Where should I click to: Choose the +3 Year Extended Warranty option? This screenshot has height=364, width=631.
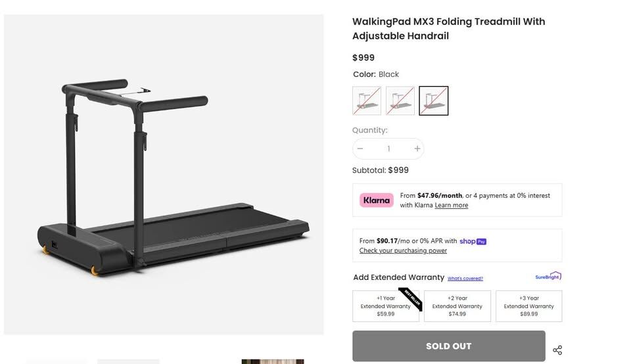pos(529,306)
